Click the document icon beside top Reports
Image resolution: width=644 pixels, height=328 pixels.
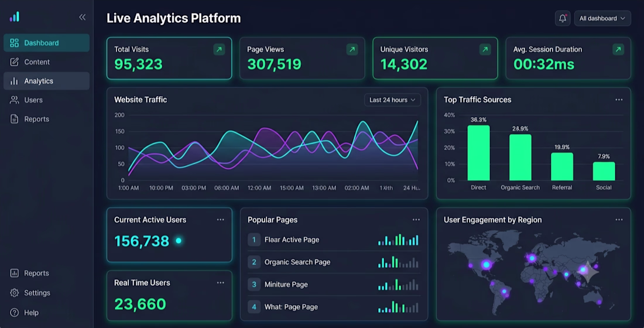(15, 119)
